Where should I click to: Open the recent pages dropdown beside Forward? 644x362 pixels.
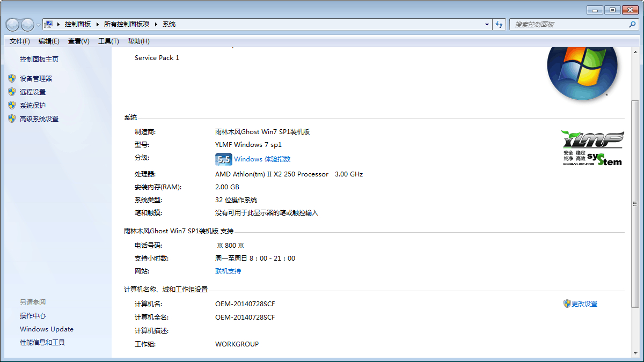(x=38, y=25)
